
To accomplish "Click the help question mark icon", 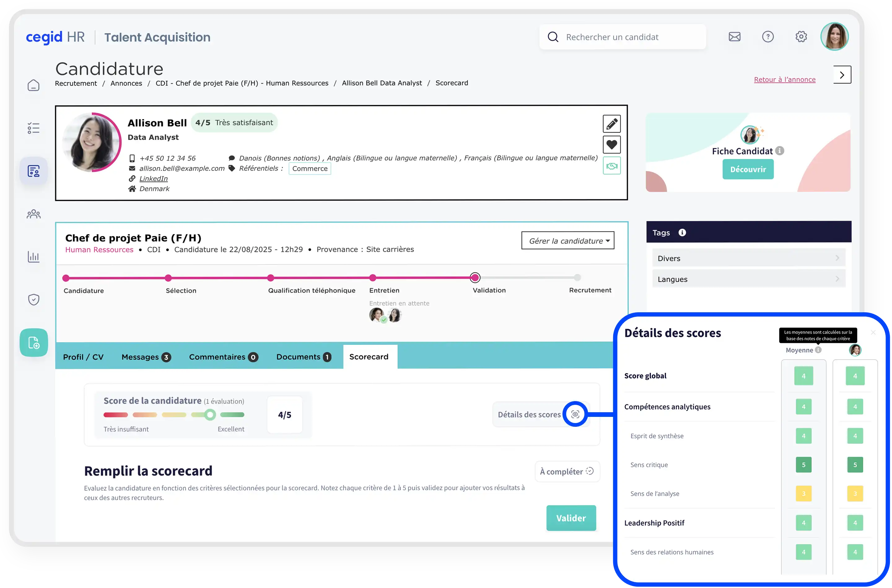I will pyautogui.click(x=768, y=37).
